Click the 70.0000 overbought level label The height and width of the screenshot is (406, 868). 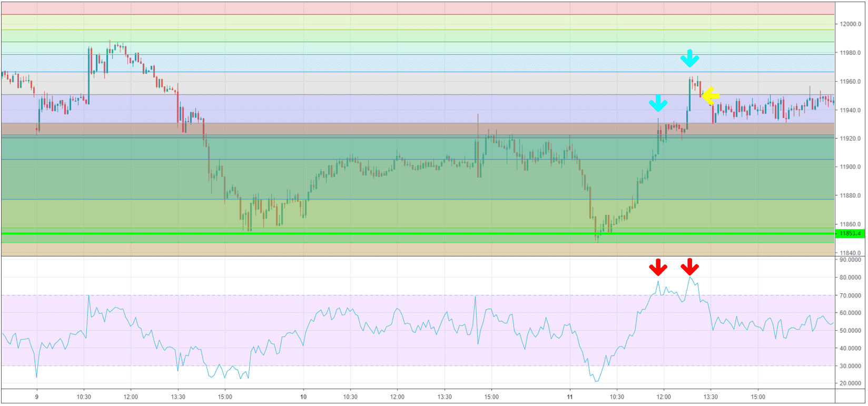tap(850, 295)
